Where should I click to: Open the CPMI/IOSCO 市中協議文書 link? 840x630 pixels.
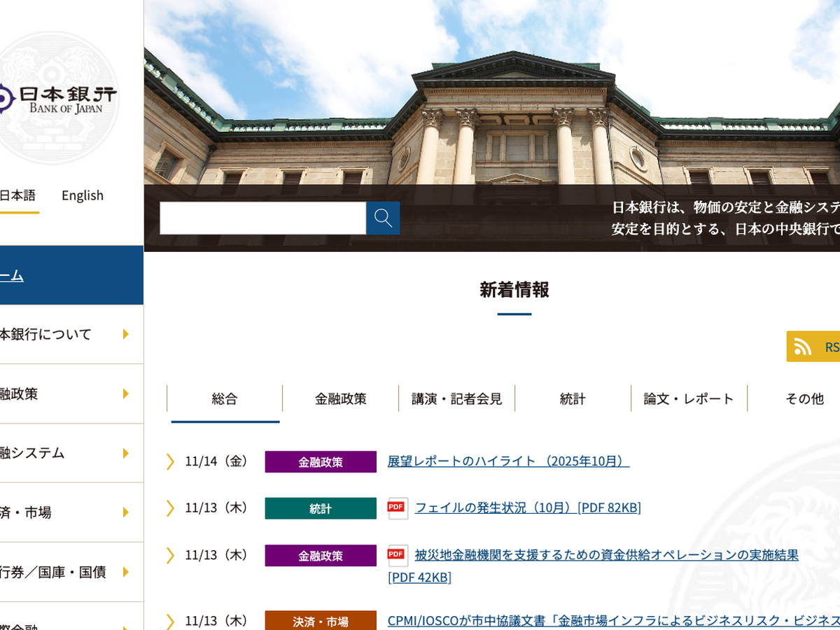pos(613,620)
